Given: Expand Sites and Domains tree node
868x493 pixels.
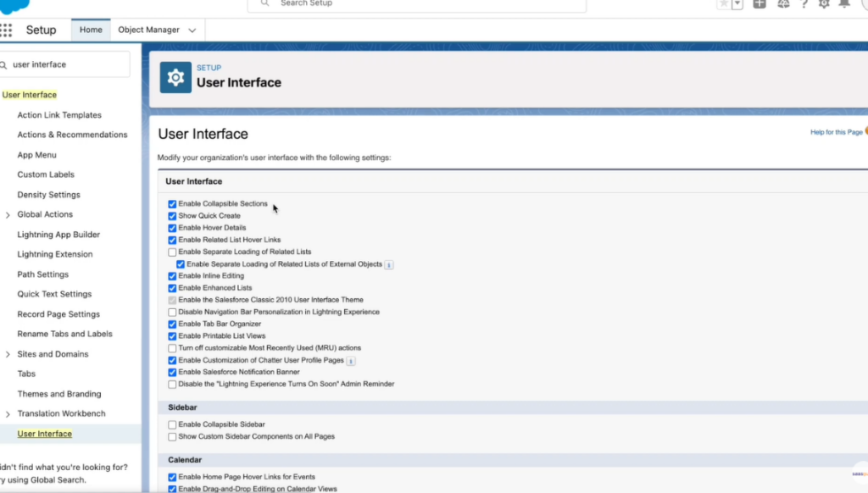Looking at the screenshot, I should 8,354.
